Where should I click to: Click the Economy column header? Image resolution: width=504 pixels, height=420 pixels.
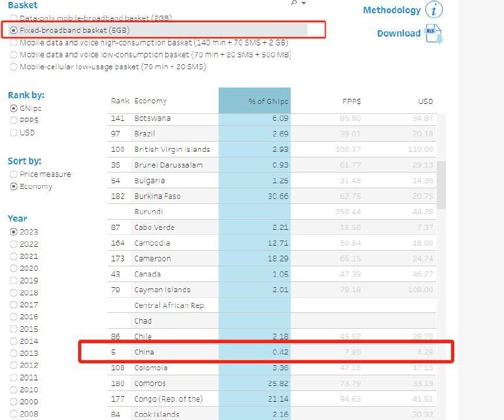[x=151, y=101]
